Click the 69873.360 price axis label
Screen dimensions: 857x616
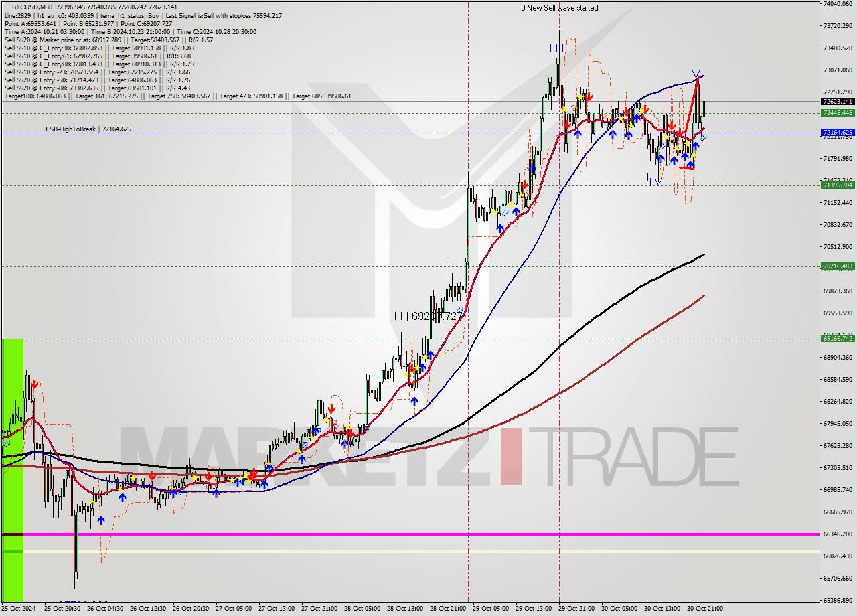coord(838,291)
